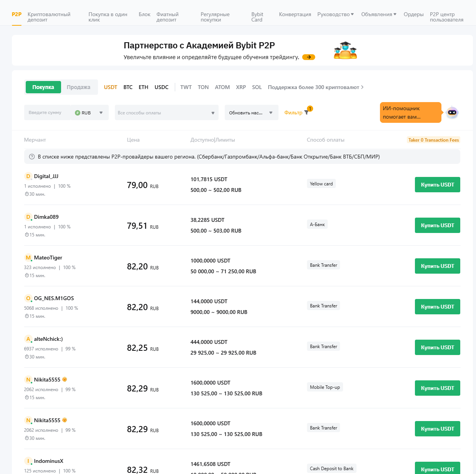Click the arrow button in Academy banner
The width and height of the screenshot is (476, 474).
point(308,57)
